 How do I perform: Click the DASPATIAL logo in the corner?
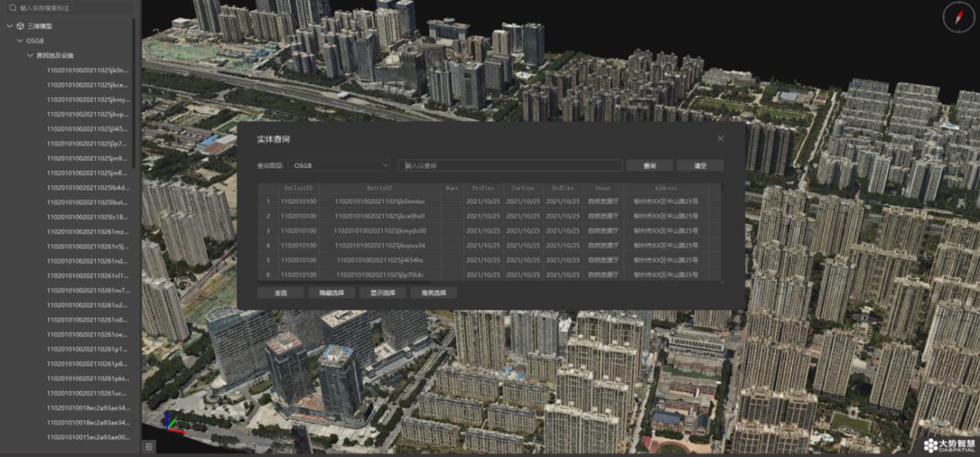click(x=949, y=444)
